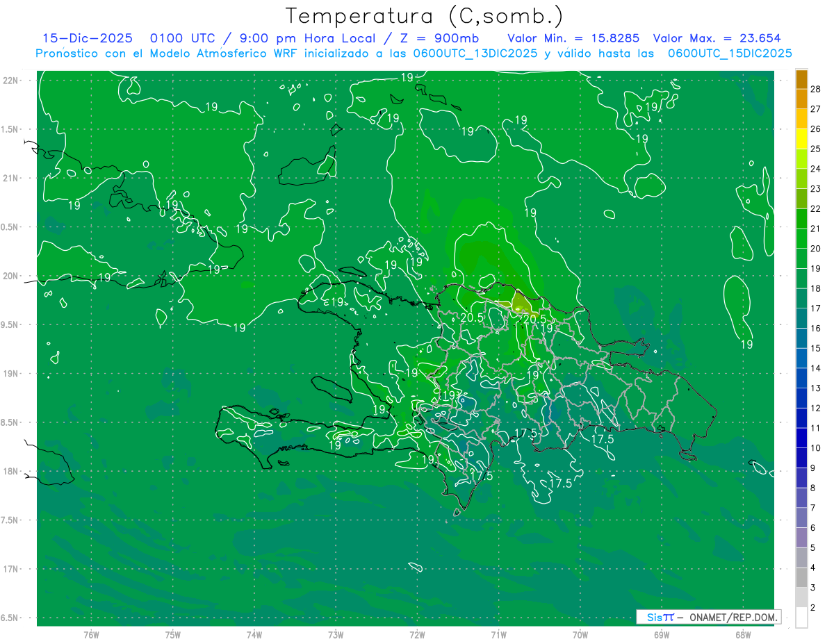
Task: Click the teal swatch between 16 and 17
Action: click(x=801, y=318)
